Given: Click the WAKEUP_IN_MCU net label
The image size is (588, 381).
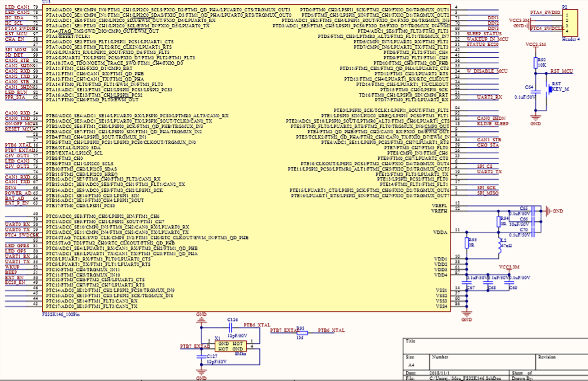Looking at the screenshot, I should [487, 39].
